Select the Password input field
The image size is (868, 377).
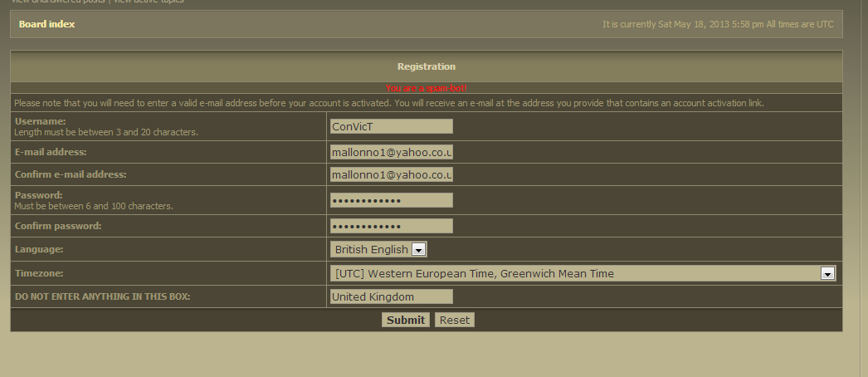click(x=391, y=200)
